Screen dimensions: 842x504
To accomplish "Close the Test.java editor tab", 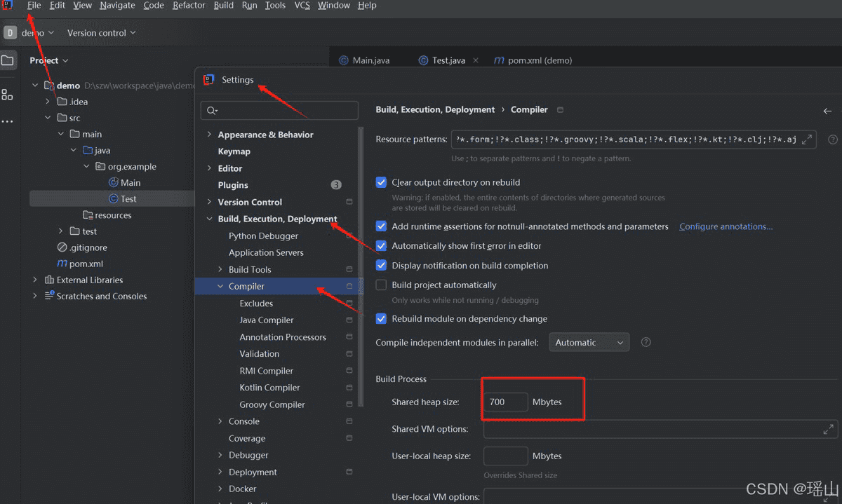I will pos(476,60).
